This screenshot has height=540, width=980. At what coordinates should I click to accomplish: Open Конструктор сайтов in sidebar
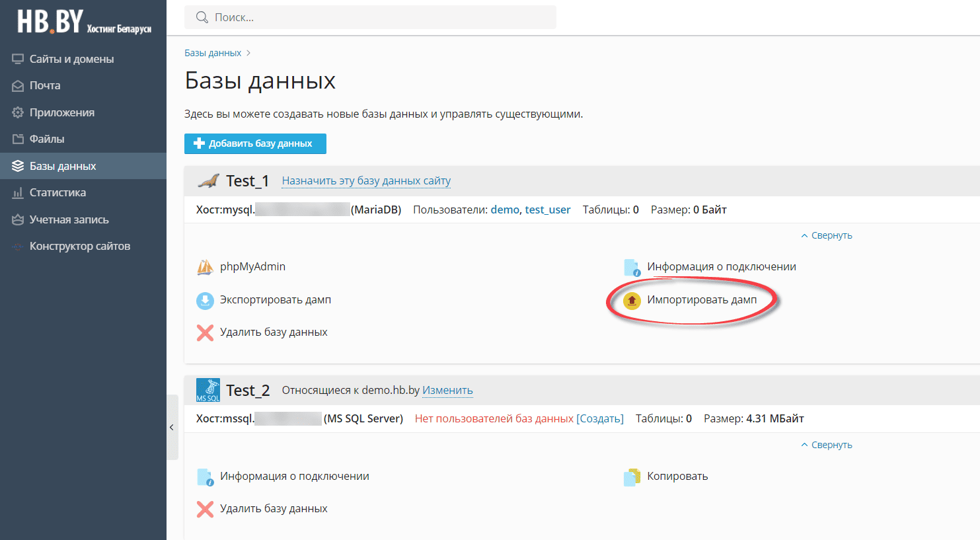(79, 246)
